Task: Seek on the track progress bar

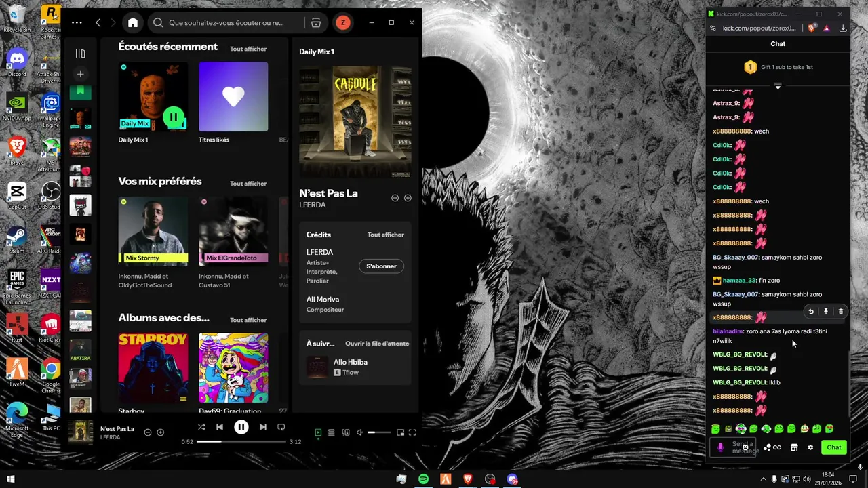Action: pyautogui.click(x=241, y=441)
